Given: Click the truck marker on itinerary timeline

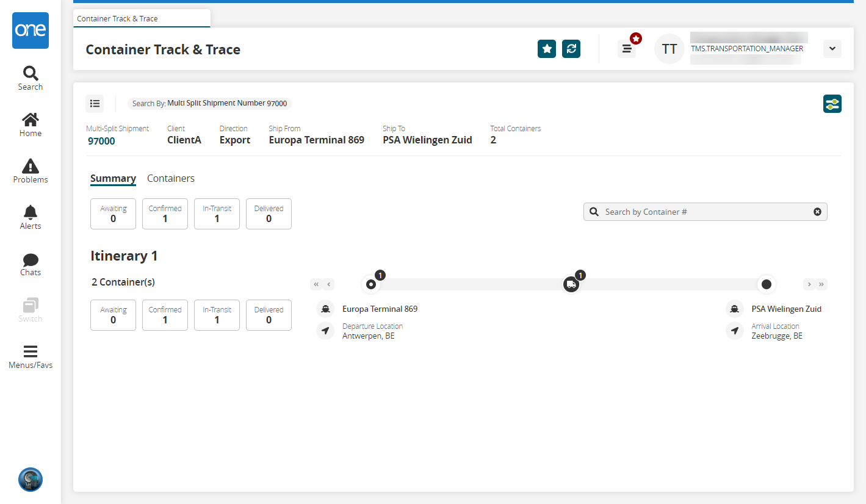Looking at the screenshot, I should click(571, 284).
